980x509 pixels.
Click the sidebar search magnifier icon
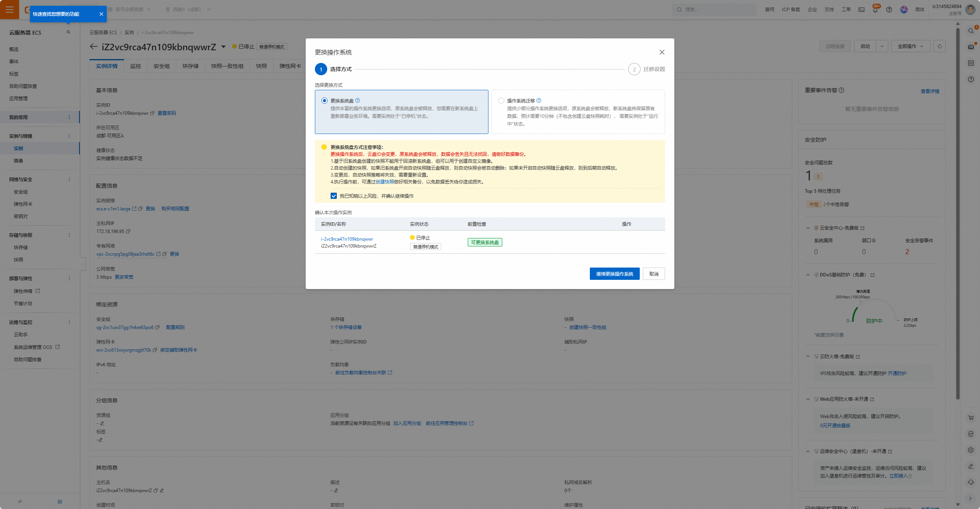click(68, 32)
